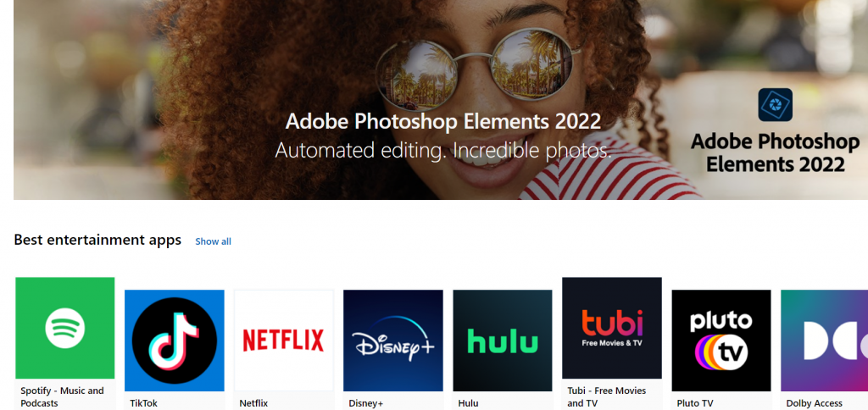This screenshot has height=410, width=868.
Task: Click Show all for entertainment apps
Action: pyautogui.click(x=213, y=241)
